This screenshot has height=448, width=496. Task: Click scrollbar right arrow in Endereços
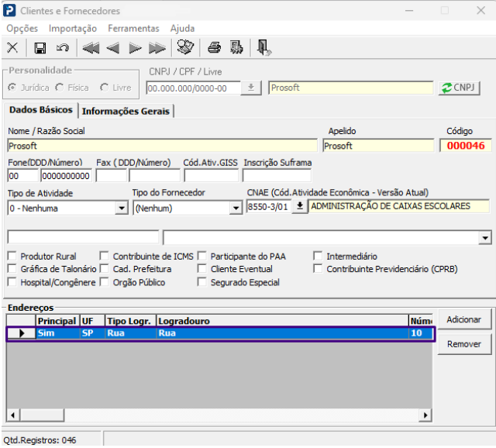click(425, 415)
